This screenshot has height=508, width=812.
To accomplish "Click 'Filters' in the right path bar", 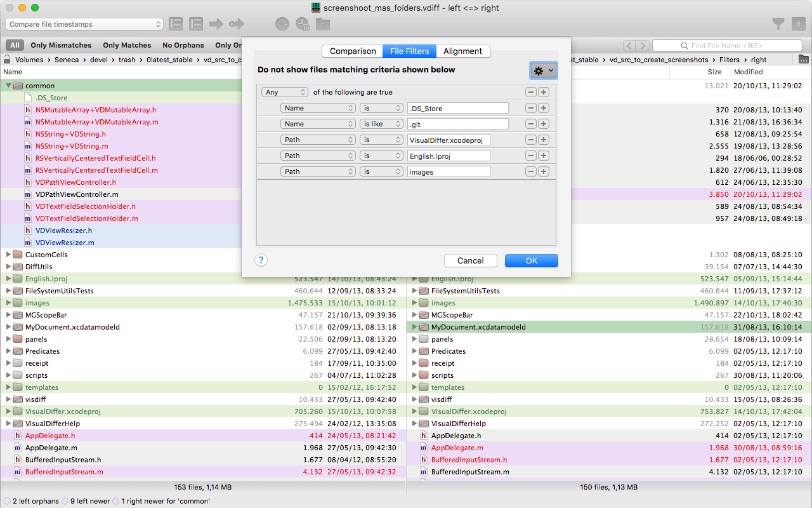I will (730, 60).
